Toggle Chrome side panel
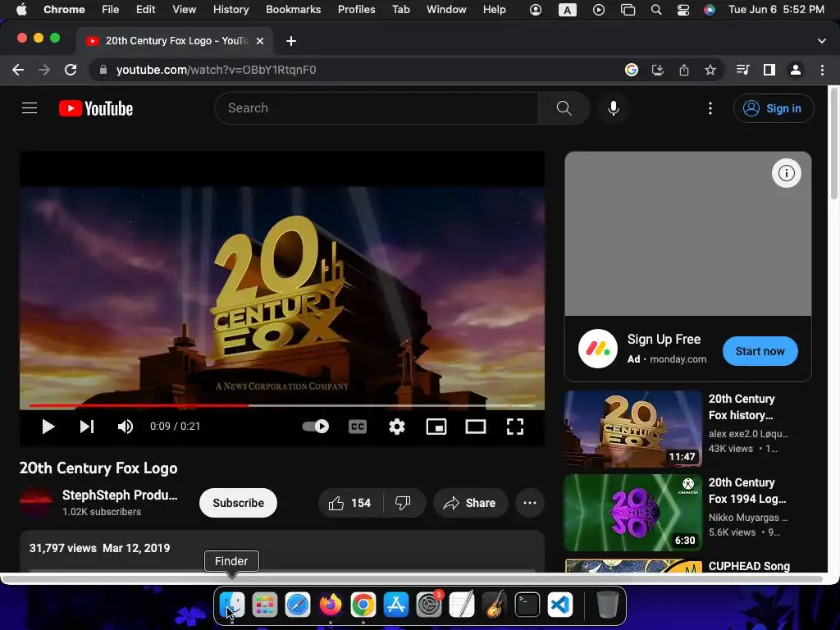Image resolution: width=840 pixels, height=630 pixels. tap(769, 70)
